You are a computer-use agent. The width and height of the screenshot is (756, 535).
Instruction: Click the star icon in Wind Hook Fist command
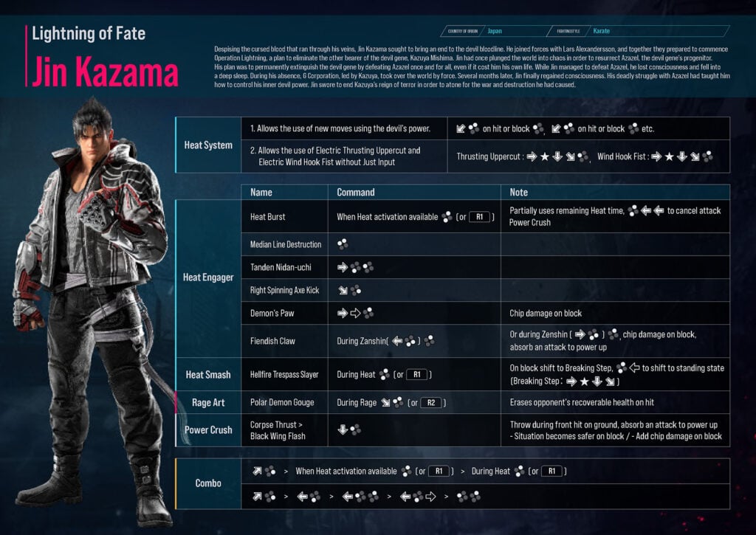(x=669, y=156)
